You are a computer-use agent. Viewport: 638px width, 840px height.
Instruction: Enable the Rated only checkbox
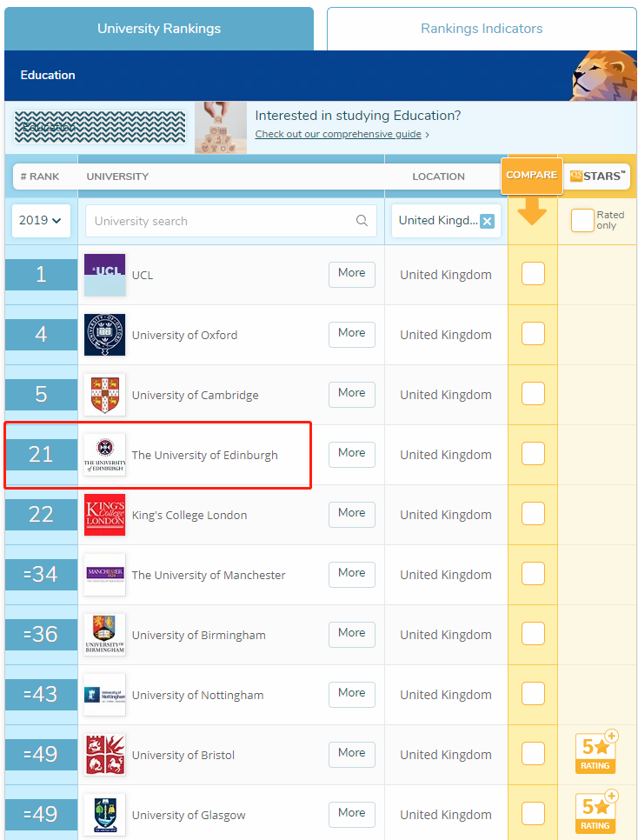(x=582, y=220)
